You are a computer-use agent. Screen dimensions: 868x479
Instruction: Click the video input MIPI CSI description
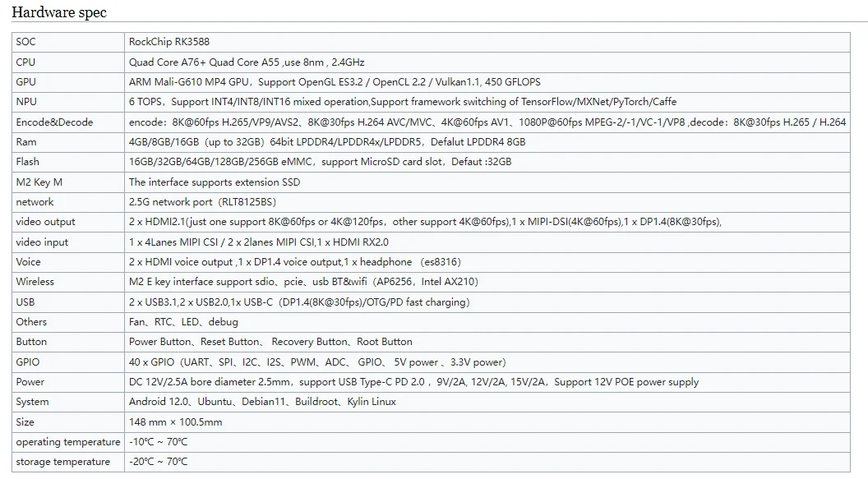[x=258, y=242]
